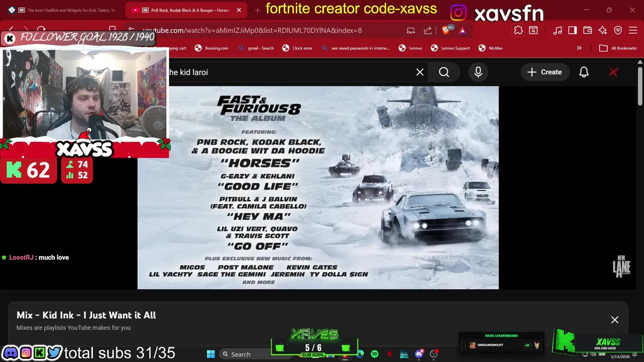Click the taskbar volume speaker icon
This screenshot has width=644, height=362.
(593, 354)
